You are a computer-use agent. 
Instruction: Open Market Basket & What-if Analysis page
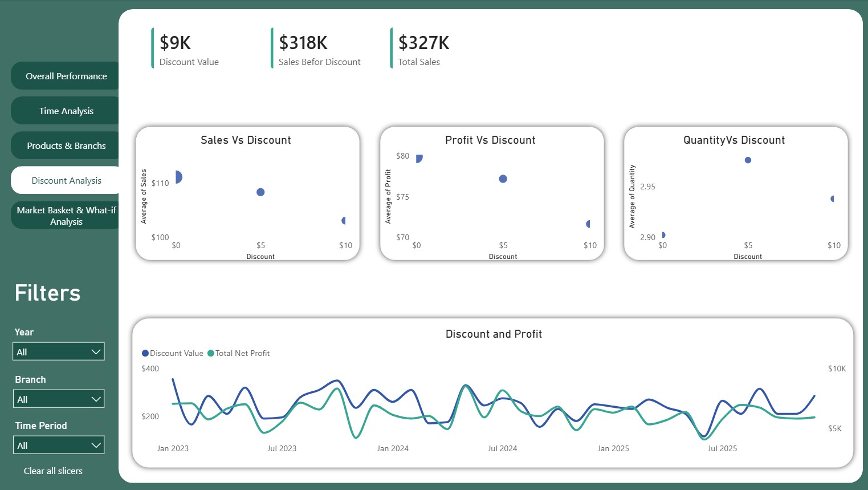point(66,216)
